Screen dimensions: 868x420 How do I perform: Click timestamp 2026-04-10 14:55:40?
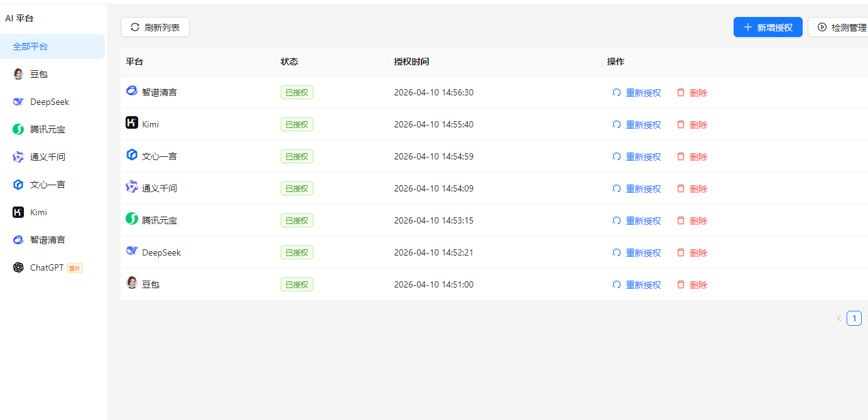[433, 124]
